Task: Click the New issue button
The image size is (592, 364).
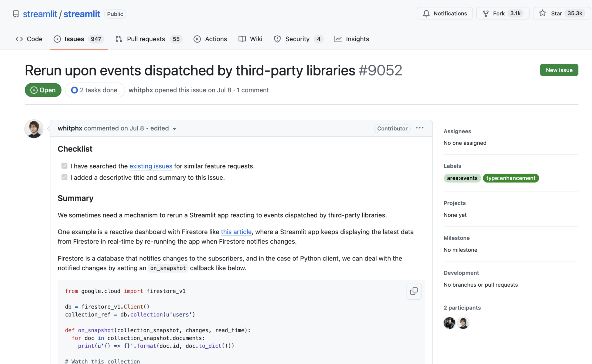Action: (x=559, y=70)
